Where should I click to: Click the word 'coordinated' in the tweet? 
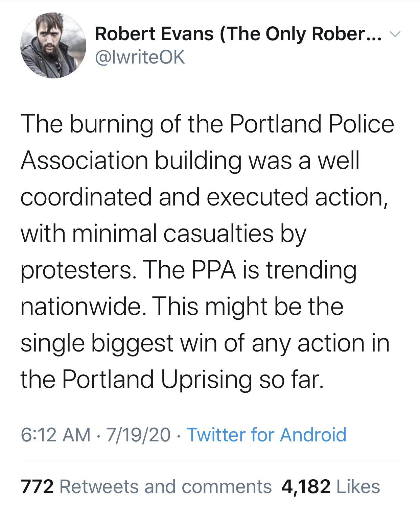[86, 197]
